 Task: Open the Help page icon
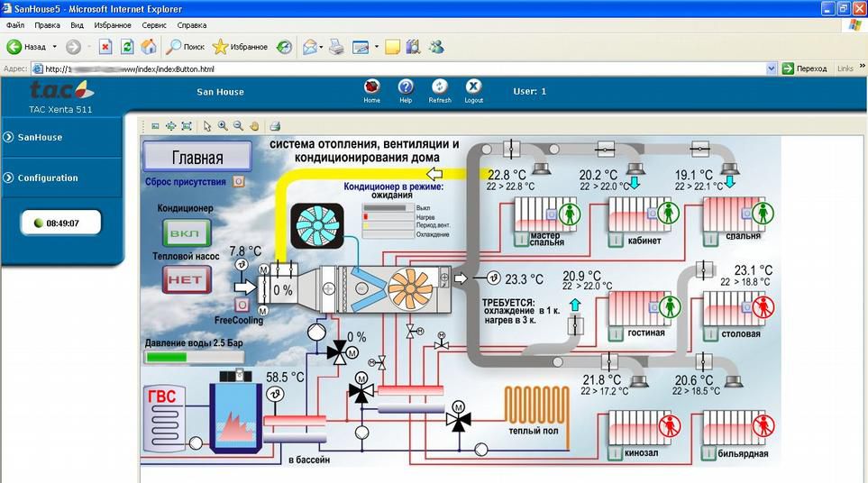point(406,87)
